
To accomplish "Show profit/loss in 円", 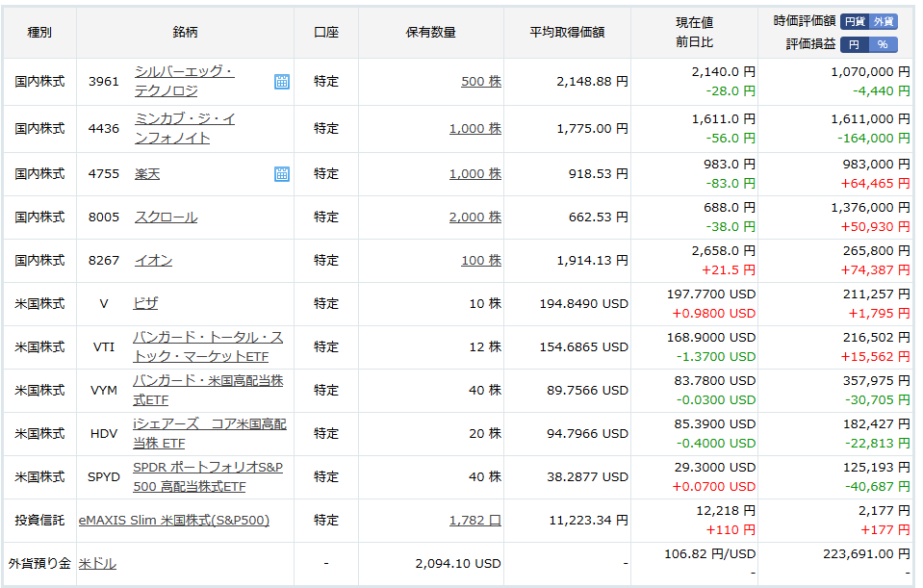I will 854,44.
